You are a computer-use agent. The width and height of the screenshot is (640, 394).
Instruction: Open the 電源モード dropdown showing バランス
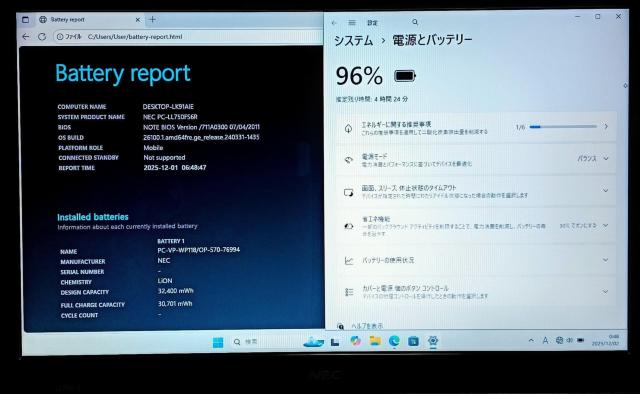(593, 158)
